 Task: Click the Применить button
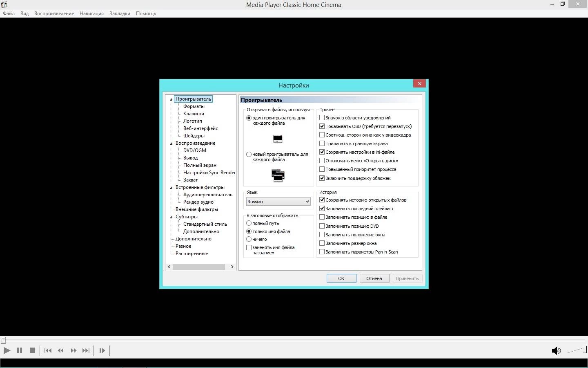[407, 278]
